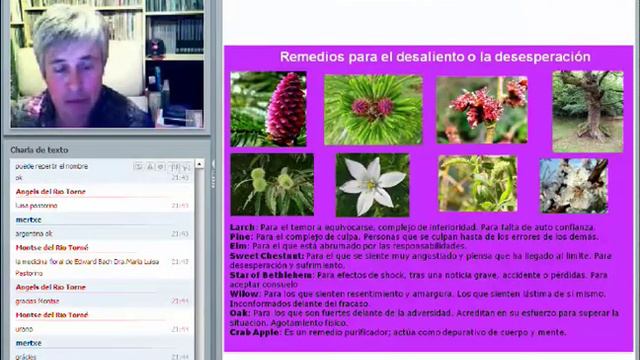This screenshot has height=360, width=640.
Task: Click the red larch cone photo
Action: (x=269, y=109)
